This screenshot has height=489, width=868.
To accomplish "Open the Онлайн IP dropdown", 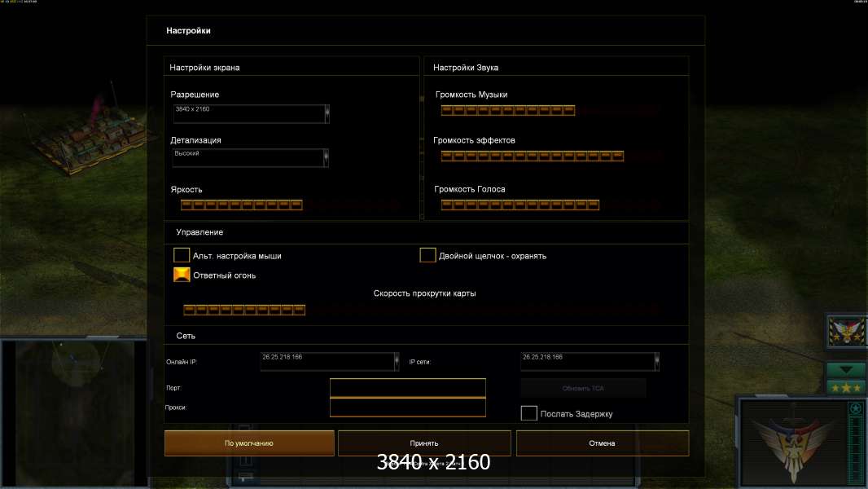I will pyautogui.click(x=397, y=361).
